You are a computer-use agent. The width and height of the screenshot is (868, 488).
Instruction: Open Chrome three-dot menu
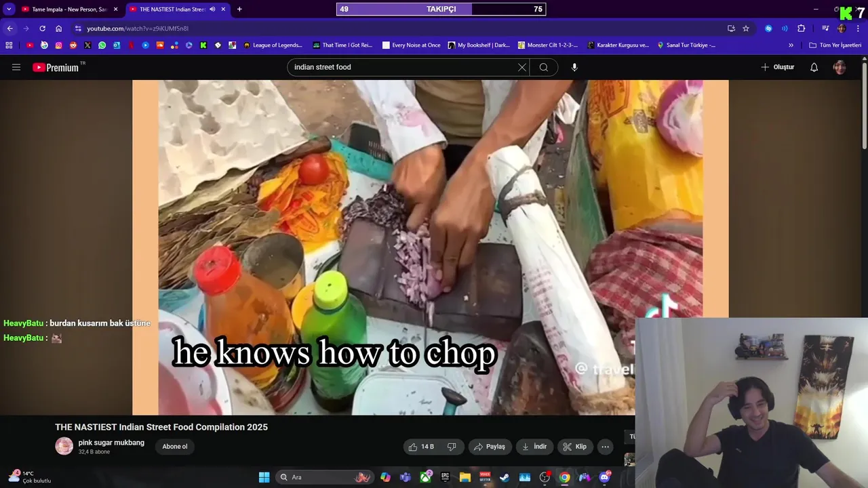(859, 28)
